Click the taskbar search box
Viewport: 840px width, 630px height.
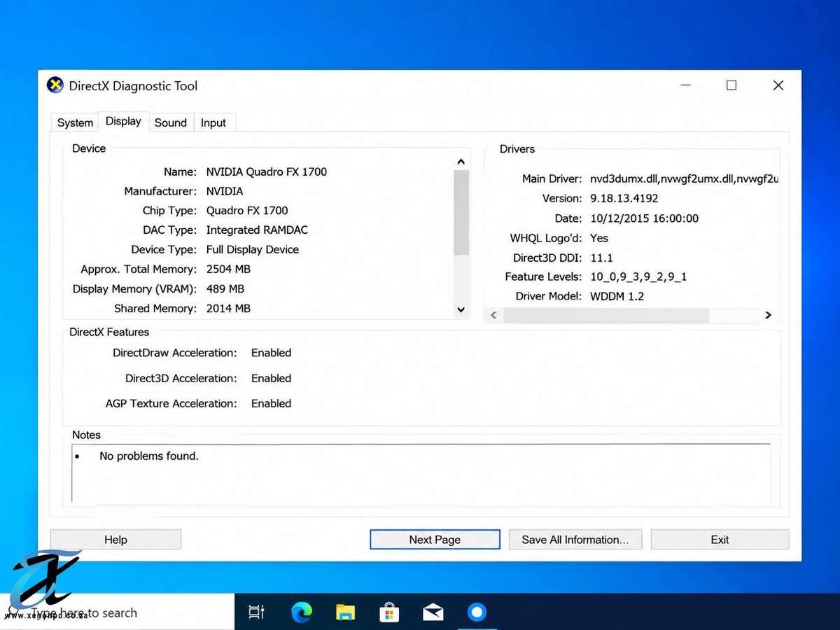point(117,612)
